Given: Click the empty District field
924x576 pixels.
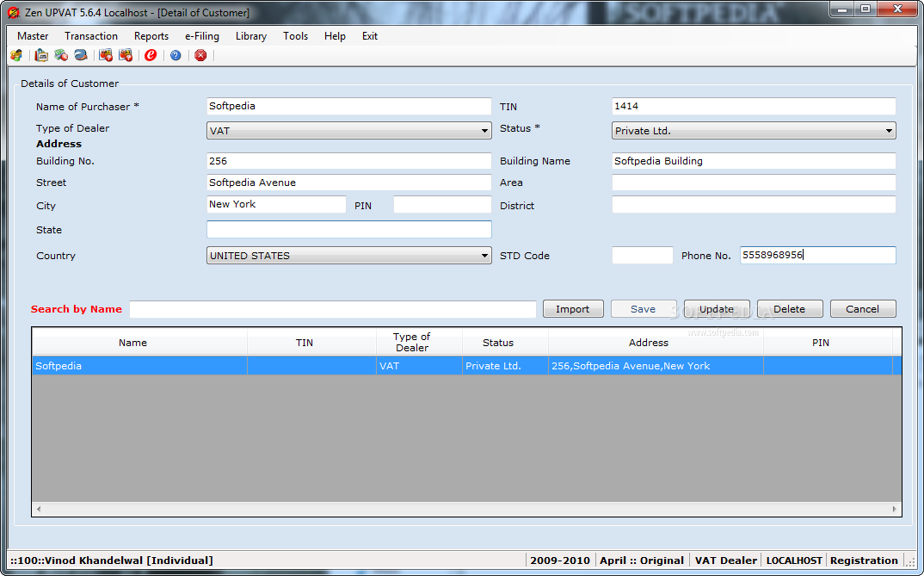Looking at the screenshot, I should pyautogui.click(x=754, y=205).
